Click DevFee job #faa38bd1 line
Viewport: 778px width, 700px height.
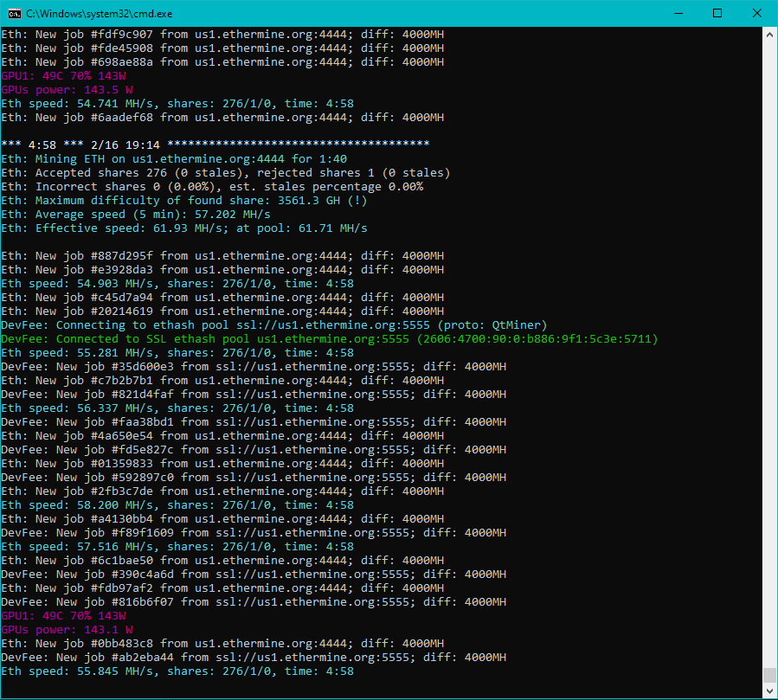[254, 422]
